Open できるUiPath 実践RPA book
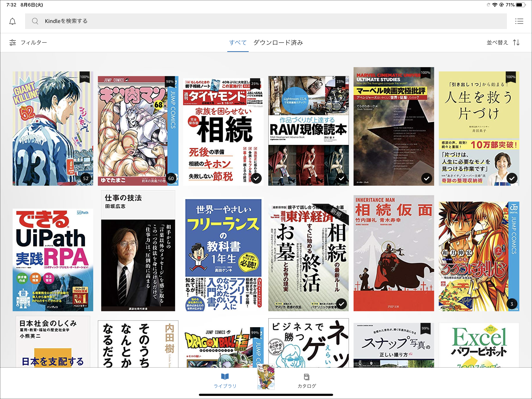This screenshot has width=532, height=399. pyautogui.click(x=53, y=260)
